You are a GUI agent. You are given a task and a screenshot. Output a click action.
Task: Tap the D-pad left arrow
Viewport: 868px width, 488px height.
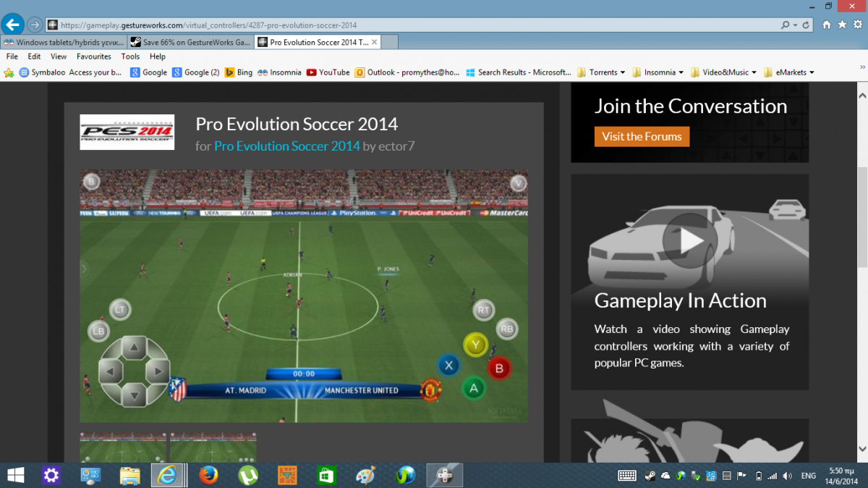pos(110,372)
